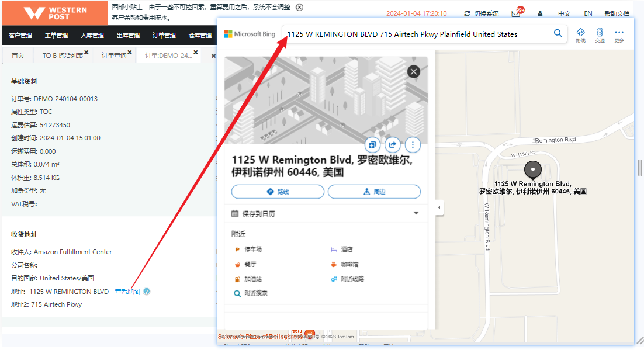
Task: Open the 仓库管理 menu
Action: coord(200,35)
